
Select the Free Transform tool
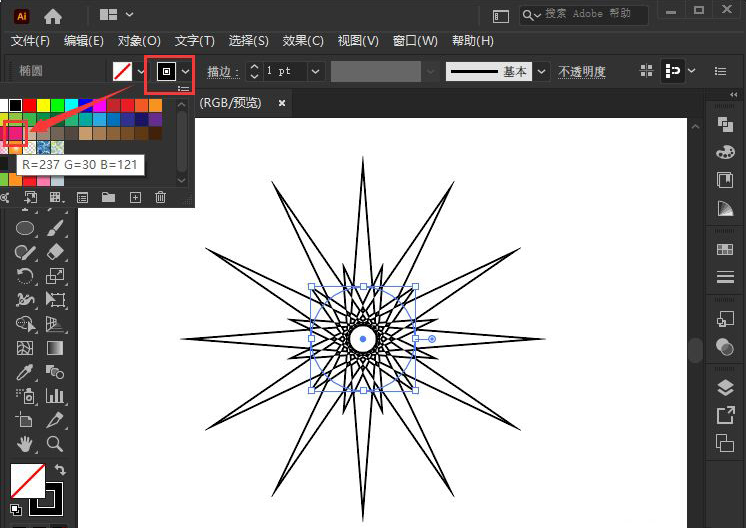coord(56,300)
